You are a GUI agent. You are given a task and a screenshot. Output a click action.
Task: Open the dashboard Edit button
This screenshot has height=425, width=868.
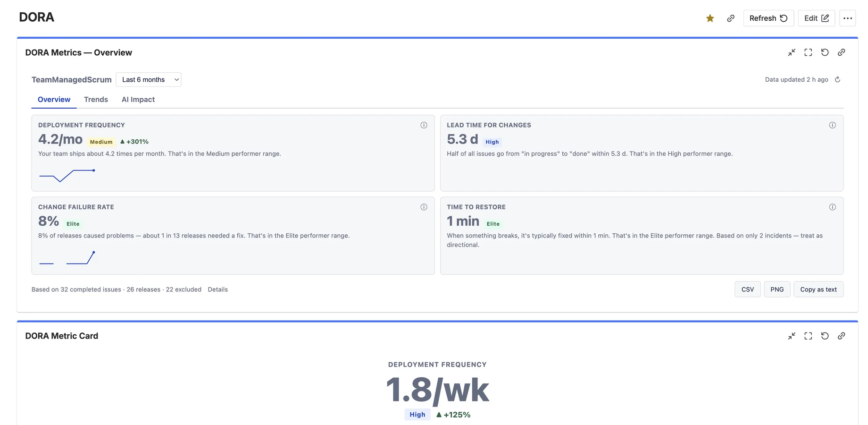[x=817, y=18]
